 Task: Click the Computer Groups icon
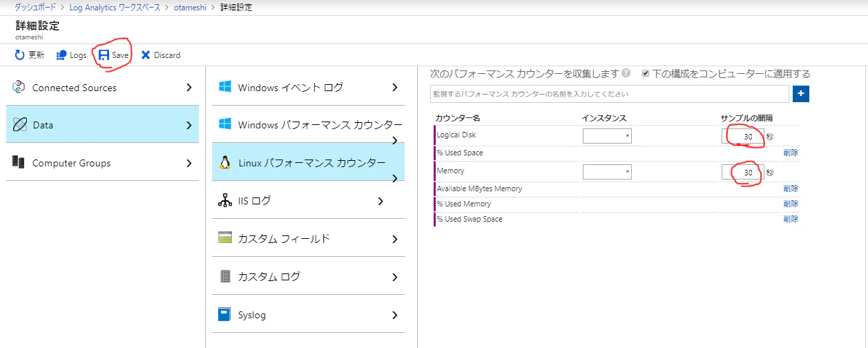point(19,163)
